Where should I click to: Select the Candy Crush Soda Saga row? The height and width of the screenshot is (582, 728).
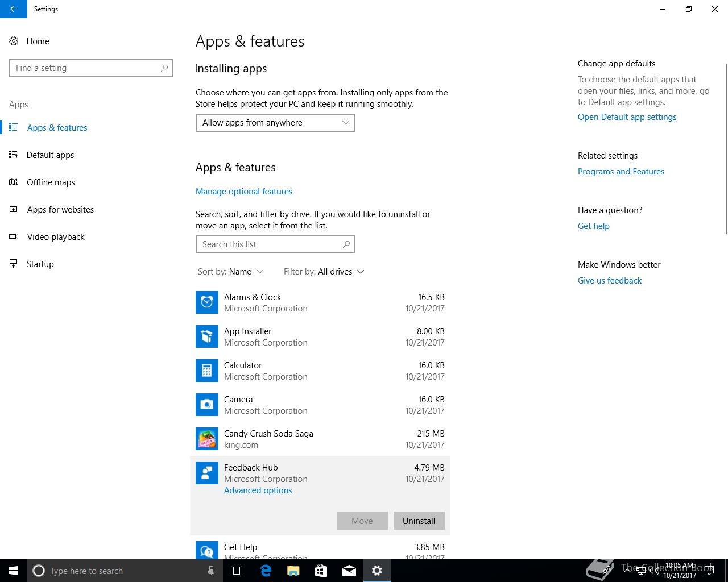pyautogui.click(x=320, y=439)
